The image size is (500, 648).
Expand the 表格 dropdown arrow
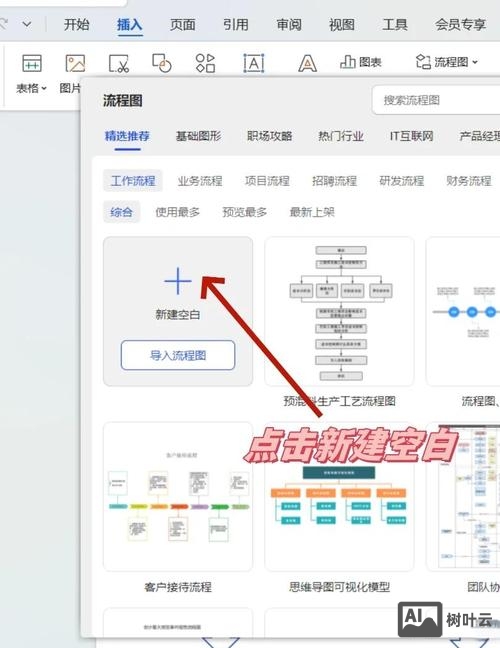coord(44,88)
